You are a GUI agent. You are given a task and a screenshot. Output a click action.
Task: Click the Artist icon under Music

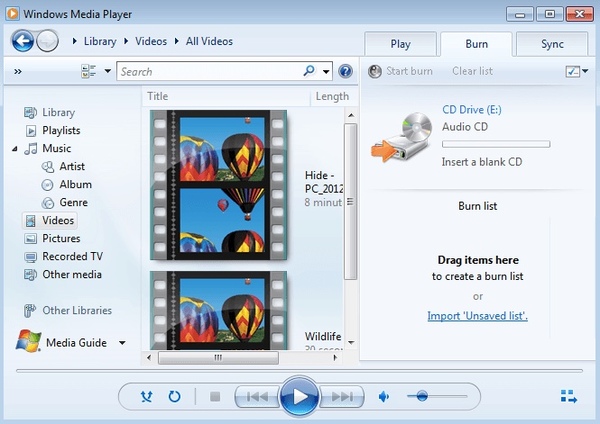(47, 167)
